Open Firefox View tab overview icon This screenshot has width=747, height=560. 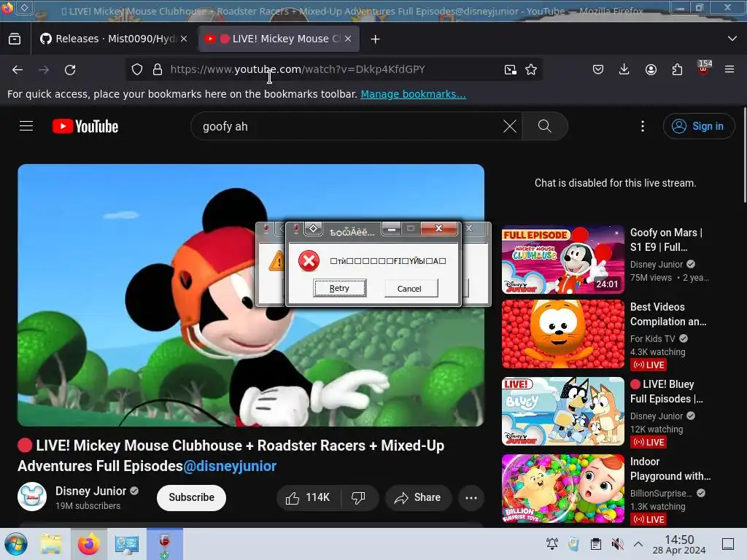click(x=15, y=39)
